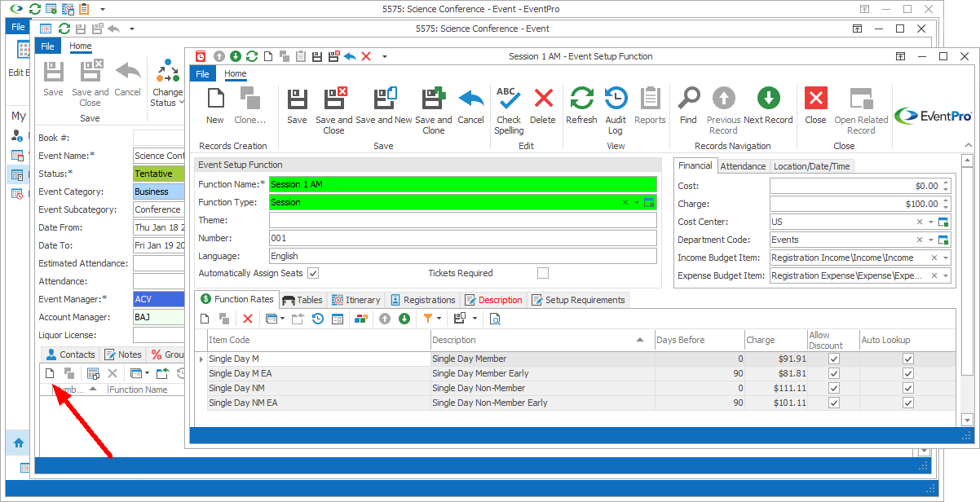Image resolution: width=980 pixels, height=502 pixels.
Task: Open the Registrations tab
Action: (422, 300)
